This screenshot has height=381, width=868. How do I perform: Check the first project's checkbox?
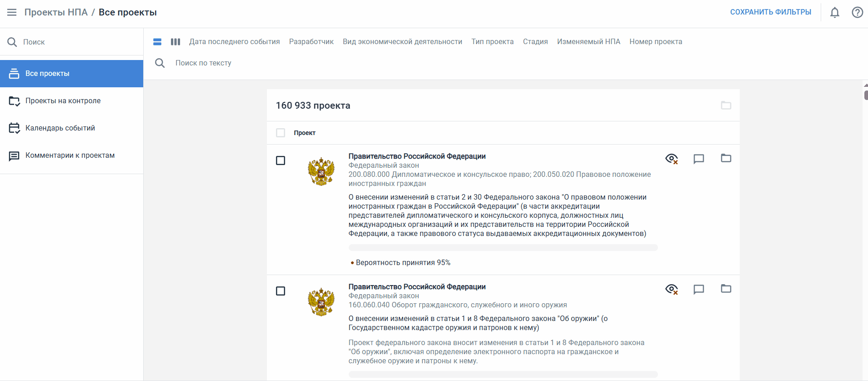pyautogui.click(x=281, y=160)
